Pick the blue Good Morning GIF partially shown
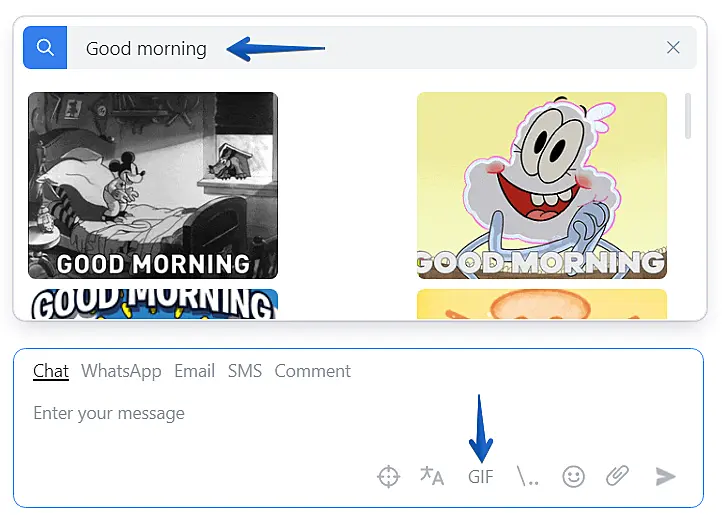Viewport: 725px width, 515px height. click(153, 304)
